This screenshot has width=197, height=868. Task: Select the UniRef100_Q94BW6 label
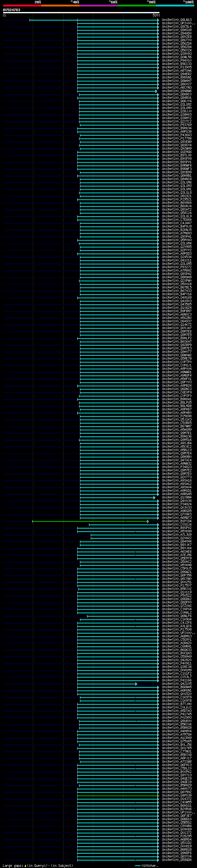[177, 91]
